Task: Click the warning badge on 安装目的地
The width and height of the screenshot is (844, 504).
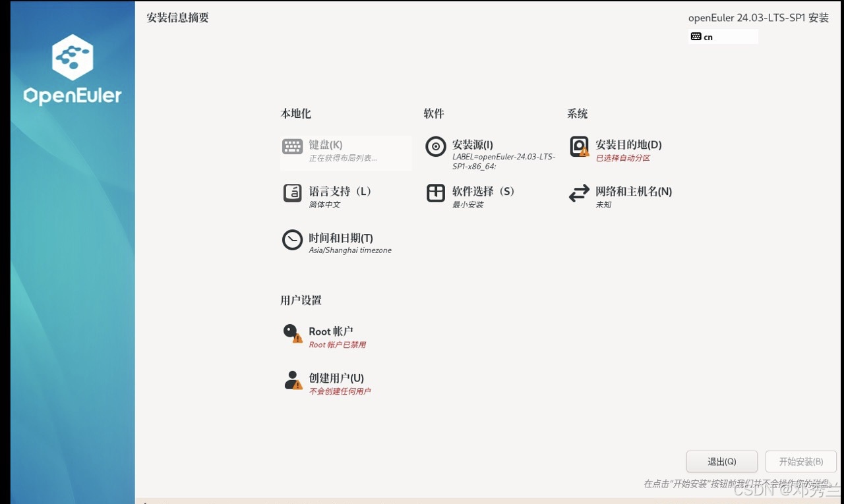Action: click(x=584, y=154)
